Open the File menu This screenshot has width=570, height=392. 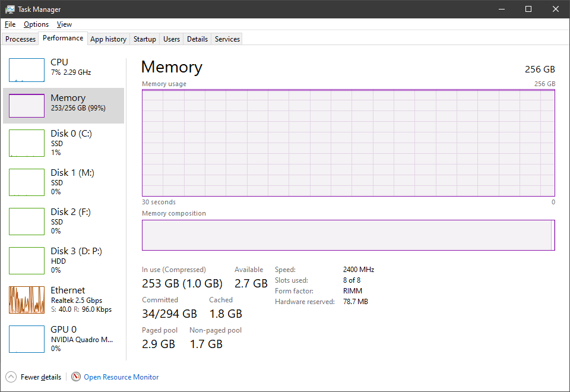tap(10, 24)
